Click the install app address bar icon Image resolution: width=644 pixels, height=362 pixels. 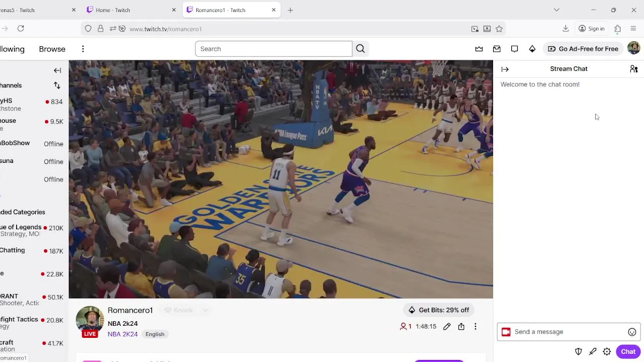point(487,29)
